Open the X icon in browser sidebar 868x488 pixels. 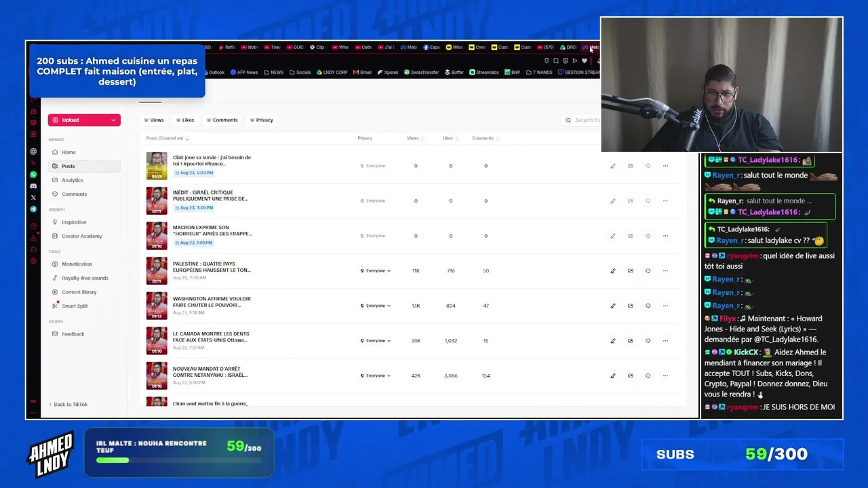pos(33,197)
